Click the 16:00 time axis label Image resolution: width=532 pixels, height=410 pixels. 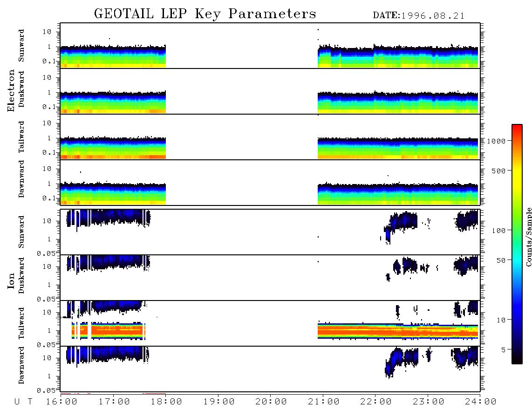pyautogui.click(x=62, y=402)
